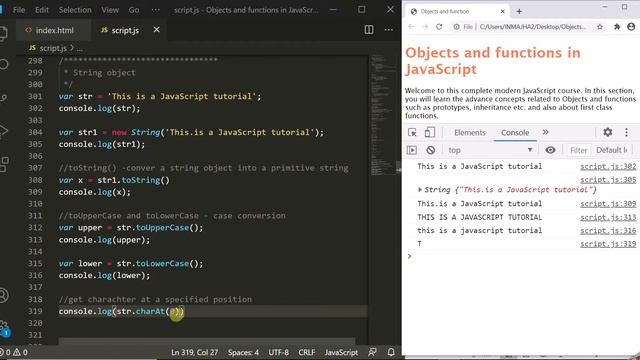Open source link script.js:316
The image size is (640, 360).
click(x=608, y=231)
